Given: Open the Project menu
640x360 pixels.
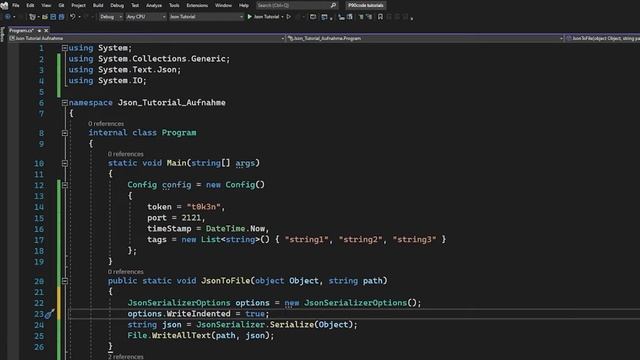Looking at the screenshot, I should [78, 5].
